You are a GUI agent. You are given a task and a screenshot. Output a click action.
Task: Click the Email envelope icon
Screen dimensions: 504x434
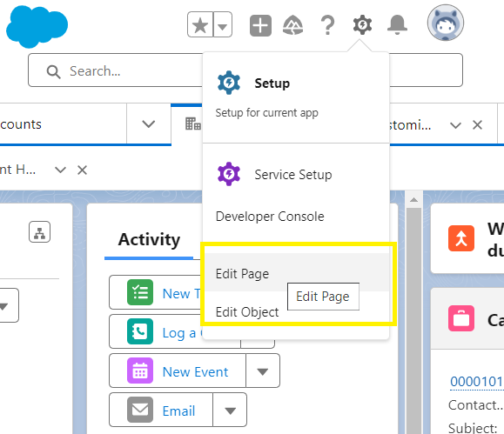tap(140, 410)
